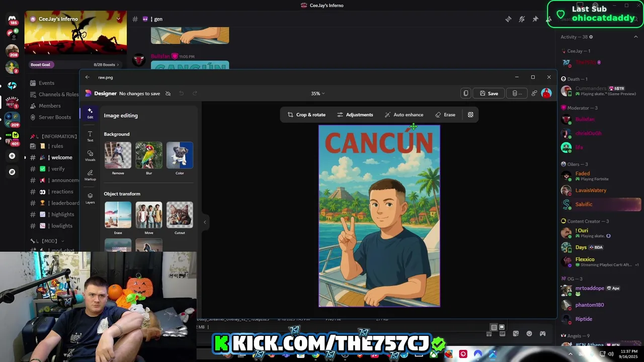Open the Visuals panel in Designer
644x362 pixels.
(90, 155)
